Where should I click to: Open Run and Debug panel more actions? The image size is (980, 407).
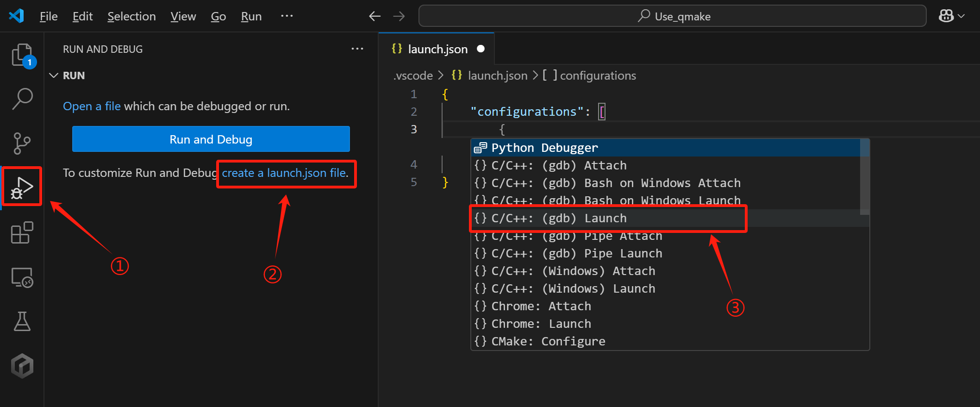(x=357, y=49)
